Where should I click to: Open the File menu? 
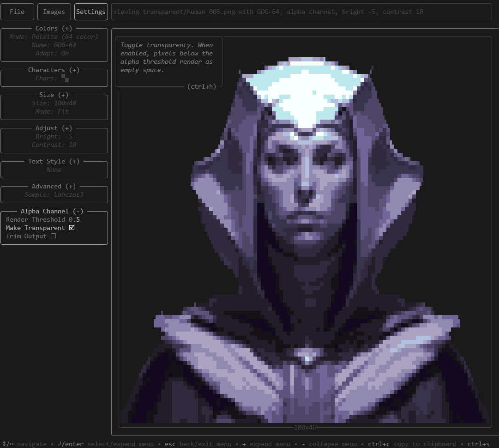17,12
